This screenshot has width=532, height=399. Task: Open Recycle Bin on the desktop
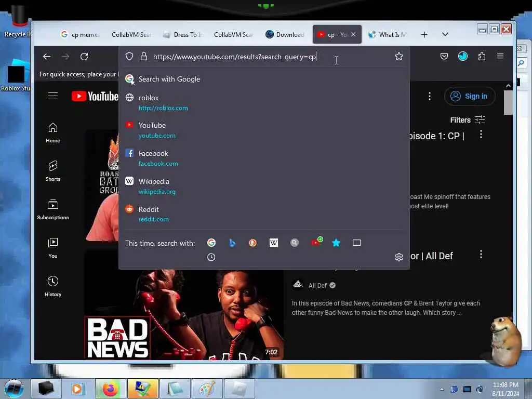[x=17, y=21]
